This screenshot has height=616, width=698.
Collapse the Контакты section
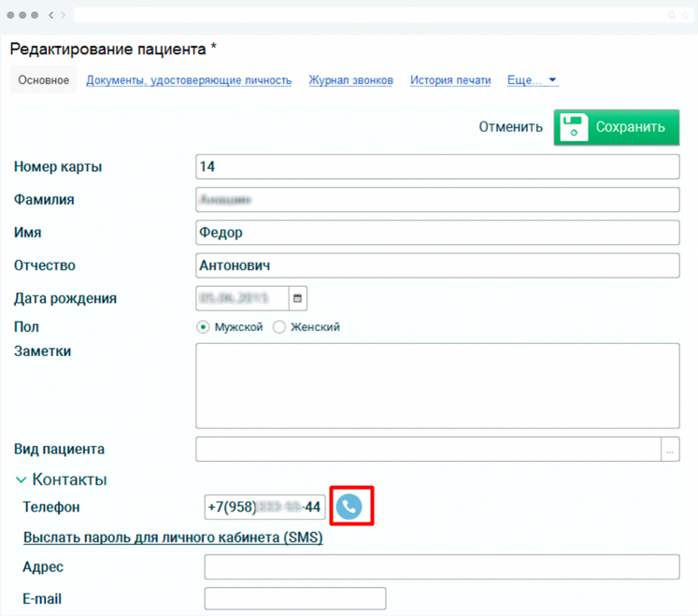[x=21, y=480]
